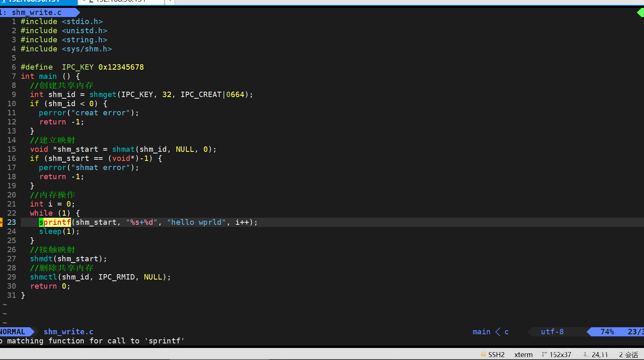Click 'int i = 0;' declaration
Image resolution: width=644 pixels, height=360 pixels.
click(53, 204)
